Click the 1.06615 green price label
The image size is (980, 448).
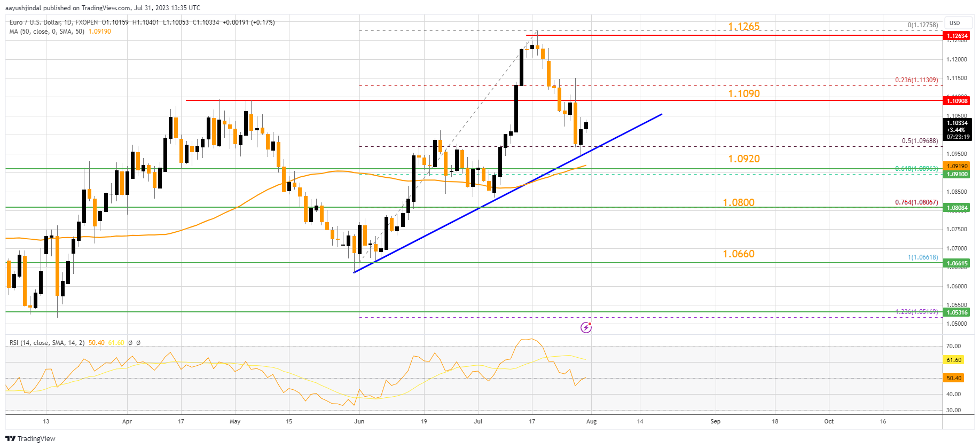click(x=957, y=263)
